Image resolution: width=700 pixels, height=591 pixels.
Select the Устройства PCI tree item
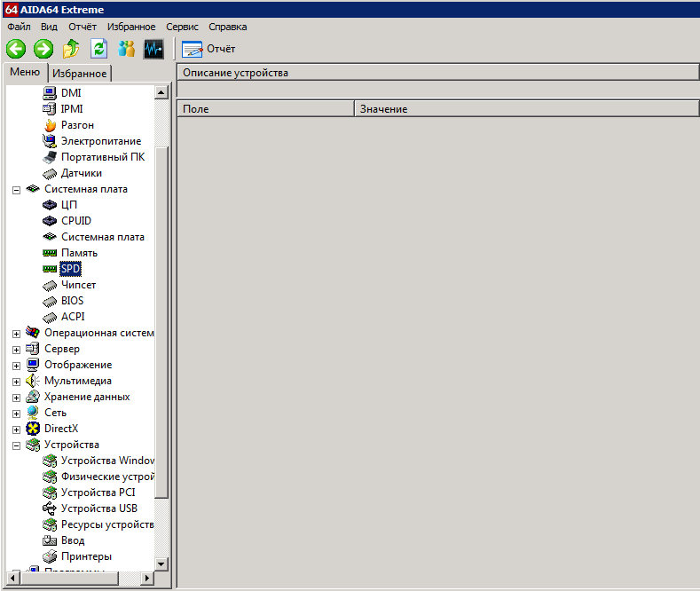click(98, 492)
